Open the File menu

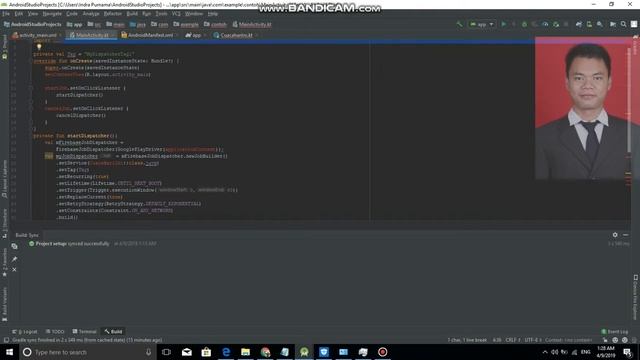click(x=6, y=14)
